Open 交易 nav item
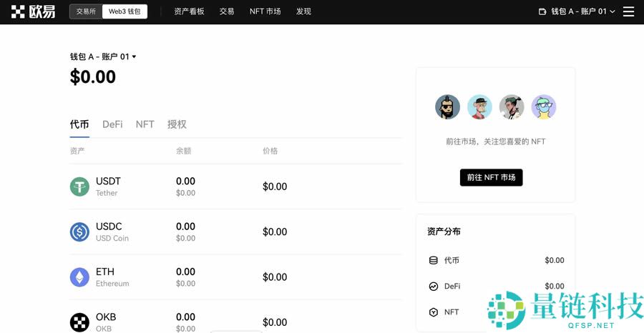Screen dimensions: 644x333 227,11
